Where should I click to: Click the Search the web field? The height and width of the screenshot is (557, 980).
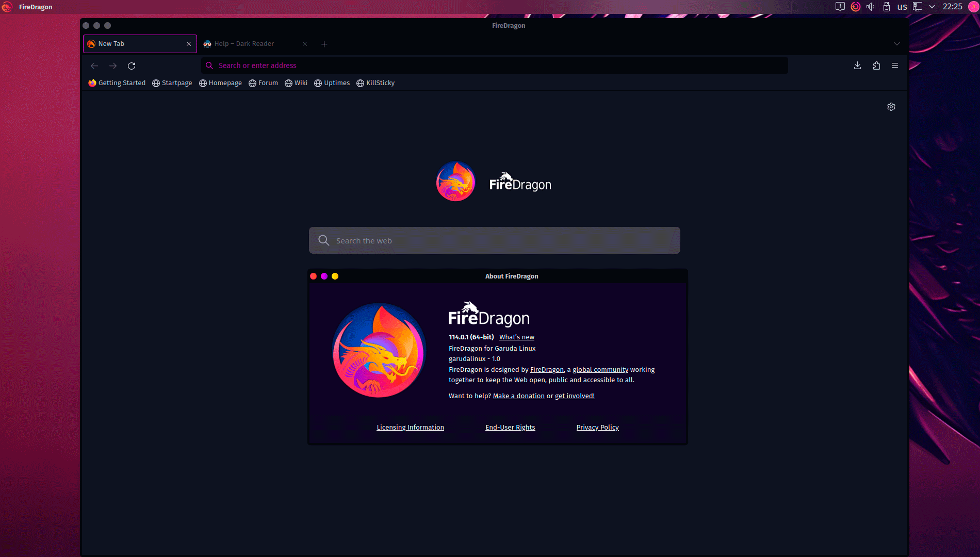coord(494,240)
